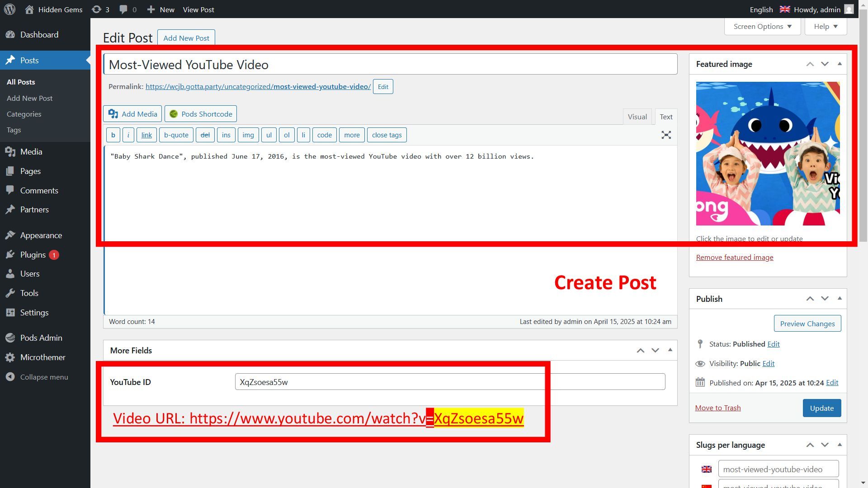Open Dashboard in sidebar
The width and height of the screenshot is (868, 488).
45,35
